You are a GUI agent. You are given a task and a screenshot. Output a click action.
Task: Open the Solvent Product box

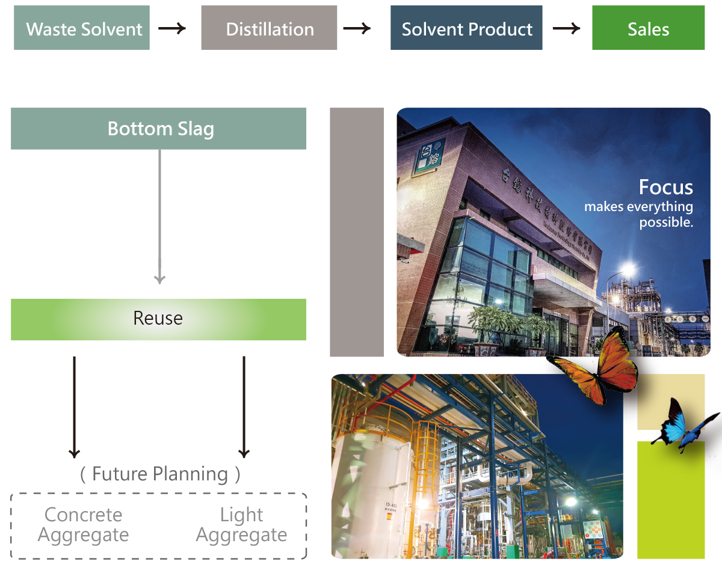[466, 28]
